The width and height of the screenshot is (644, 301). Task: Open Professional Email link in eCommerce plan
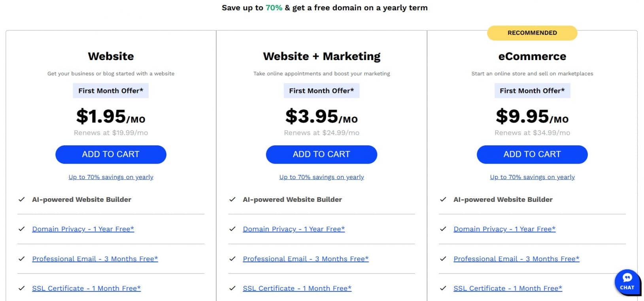coord(516,259)
